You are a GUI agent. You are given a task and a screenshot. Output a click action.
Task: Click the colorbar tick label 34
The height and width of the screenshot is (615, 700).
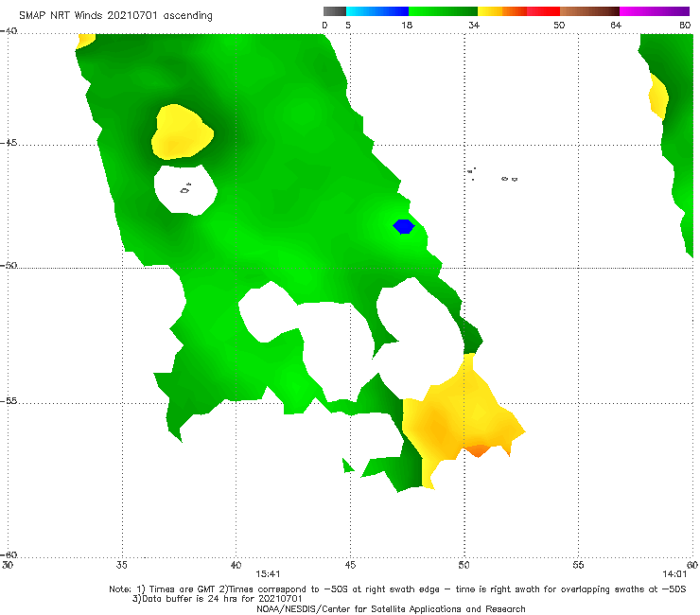tap(474, 26)
